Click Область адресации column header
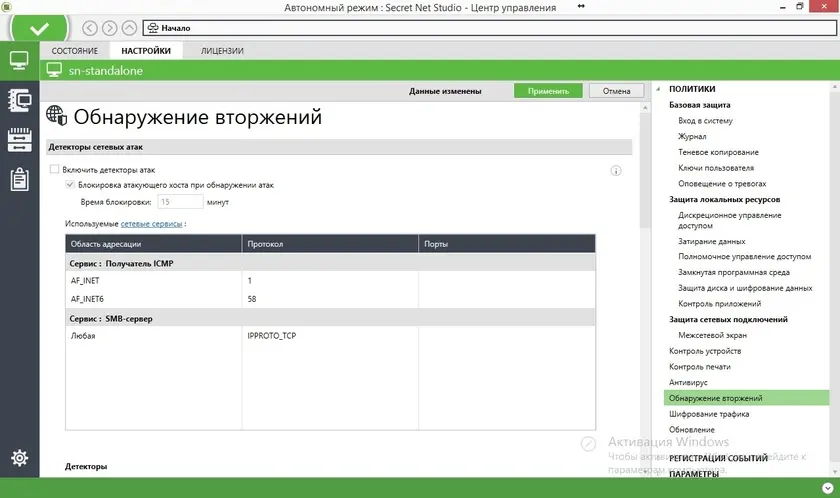Image resolution: width=840 pixels, height=498 pixels. tap(154, 244)
